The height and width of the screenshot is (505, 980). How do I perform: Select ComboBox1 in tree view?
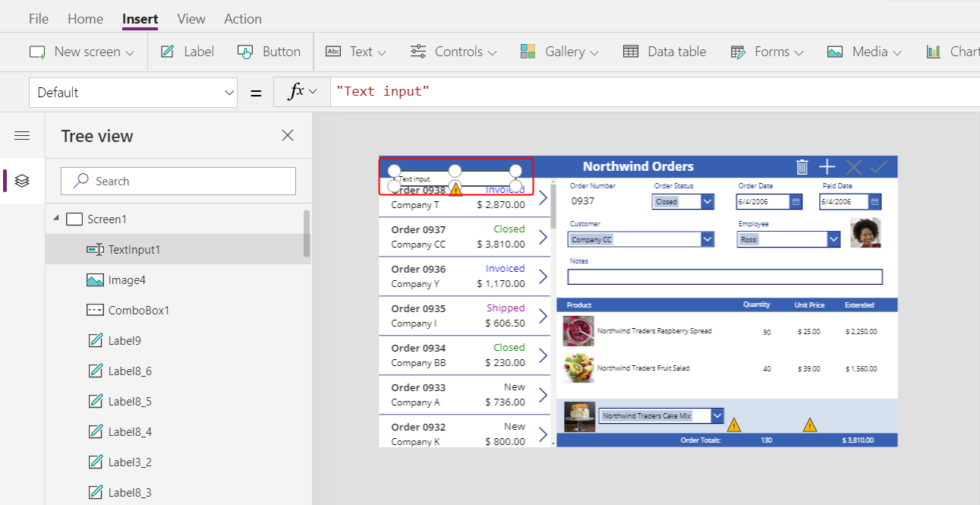(139, 311)
